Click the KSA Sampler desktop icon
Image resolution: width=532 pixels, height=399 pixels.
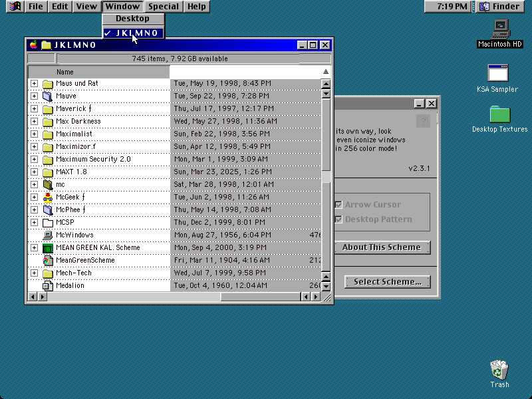[497, 72]
